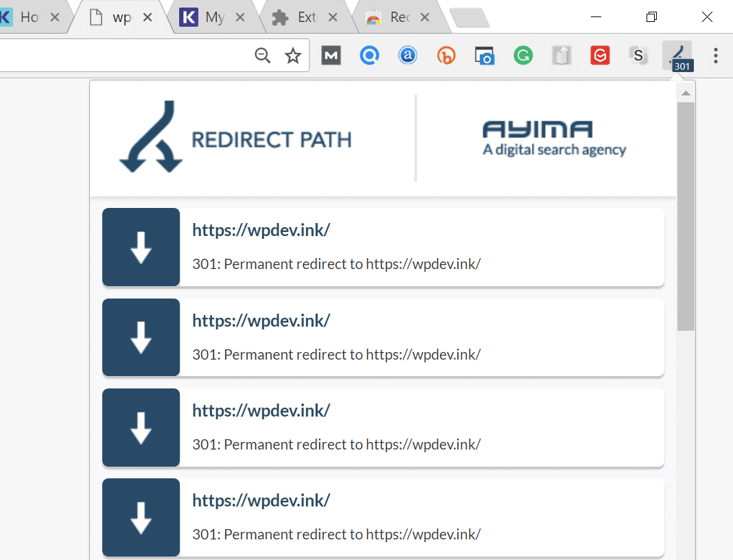Click the magnifier icon in the address bar
The height and width of the screenshot is (560, 733).
click(x=262, y=56)
